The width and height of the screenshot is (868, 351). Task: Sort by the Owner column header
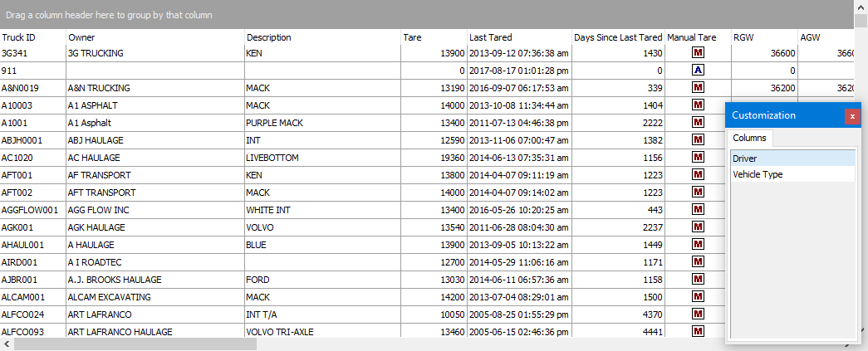154,37
